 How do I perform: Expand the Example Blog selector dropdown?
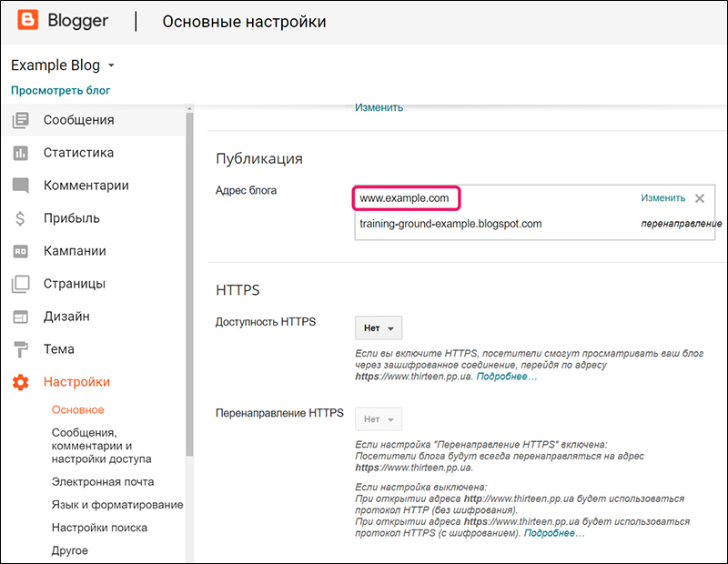tap(111, 66)
